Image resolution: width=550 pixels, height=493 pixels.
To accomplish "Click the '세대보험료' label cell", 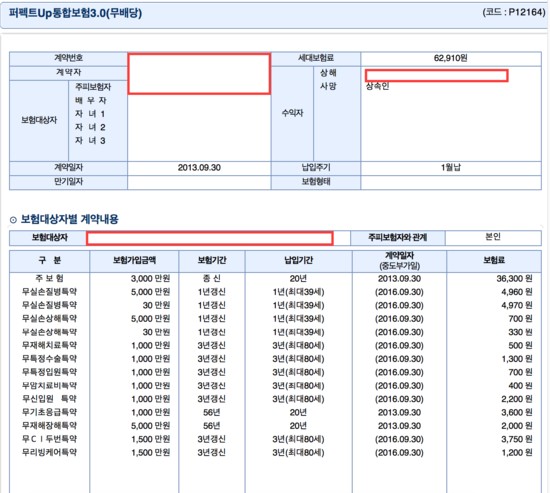I will pyautogui.click(x=316, y=58).
